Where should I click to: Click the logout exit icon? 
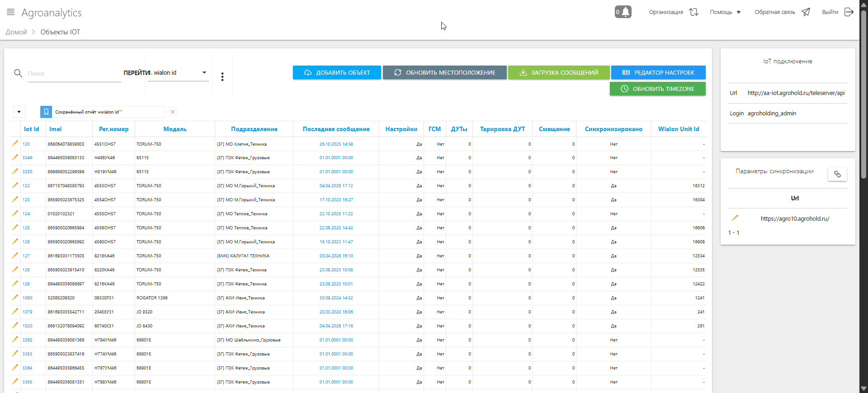(x=849, y=12)
